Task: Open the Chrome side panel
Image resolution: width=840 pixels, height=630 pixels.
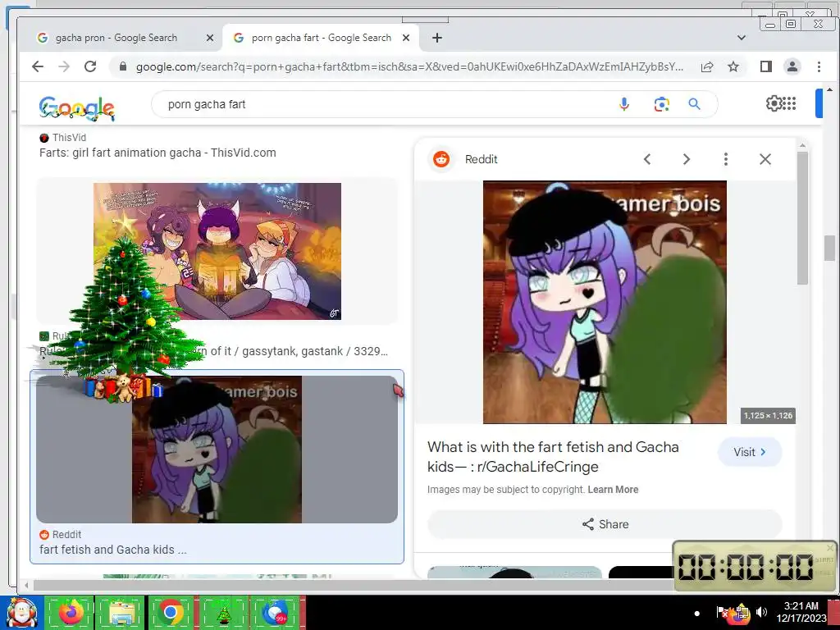Action: pos(766,66)
